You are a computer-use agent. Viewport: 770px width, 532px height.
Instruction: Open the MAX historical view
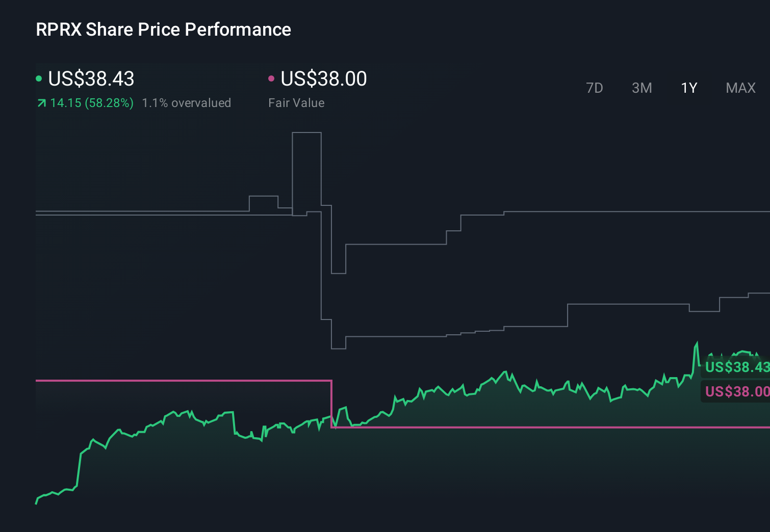(x=740, y=88)
